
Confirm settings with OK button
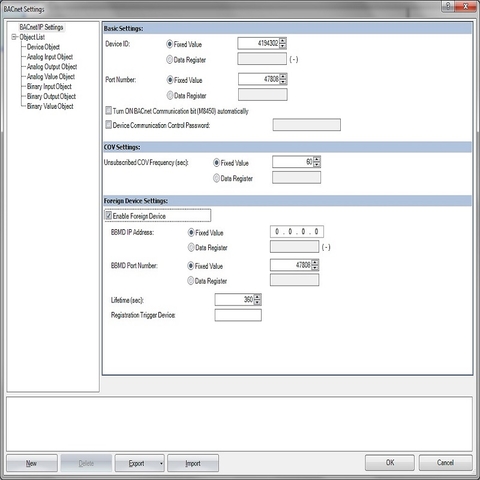pyautogui.click(x=390, y=463)
